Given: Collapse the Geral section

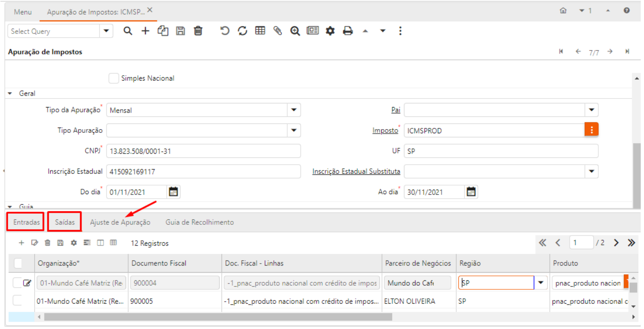Looking at the screenshot, I should pos(10,94).
